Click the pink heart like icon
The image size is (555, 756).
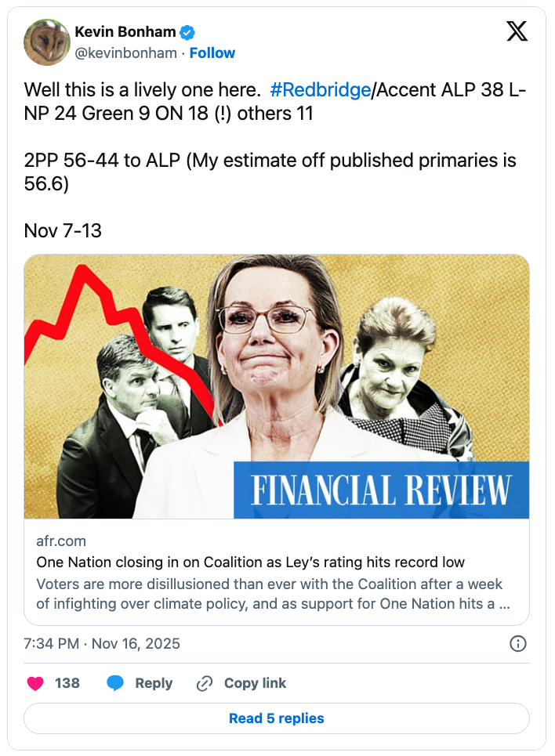point(35,683)
